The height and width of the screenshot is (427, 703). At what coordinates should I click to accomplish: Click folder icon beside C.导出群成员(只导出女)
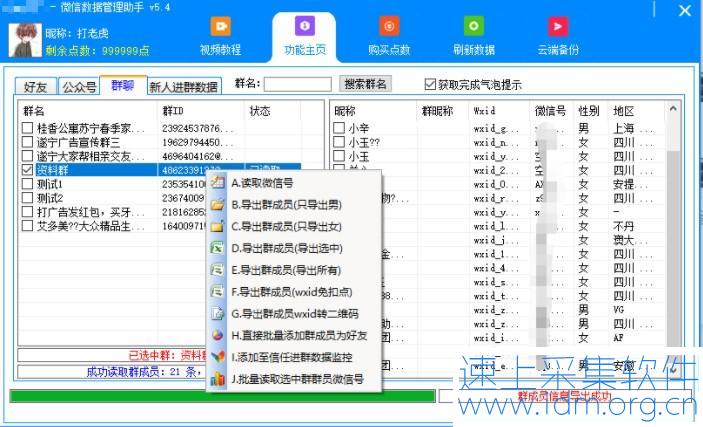coord(217,227)
